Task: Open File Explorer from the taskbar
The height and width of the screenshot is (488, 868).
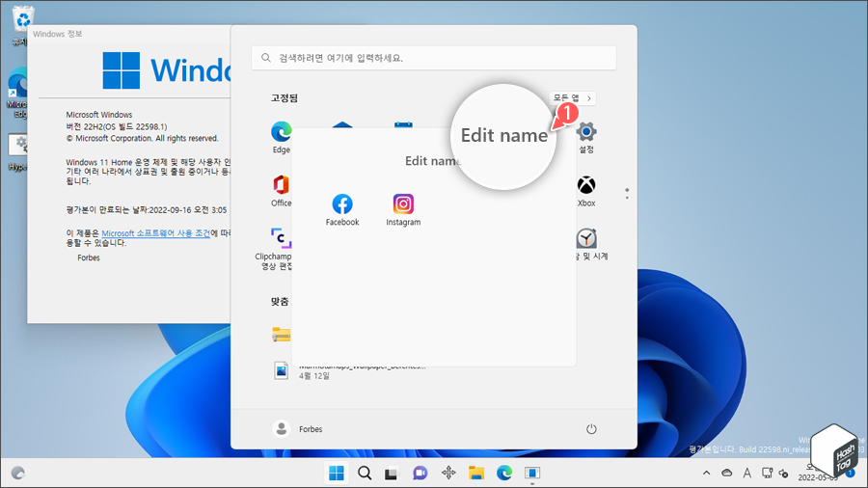Action: coord(476,474)
